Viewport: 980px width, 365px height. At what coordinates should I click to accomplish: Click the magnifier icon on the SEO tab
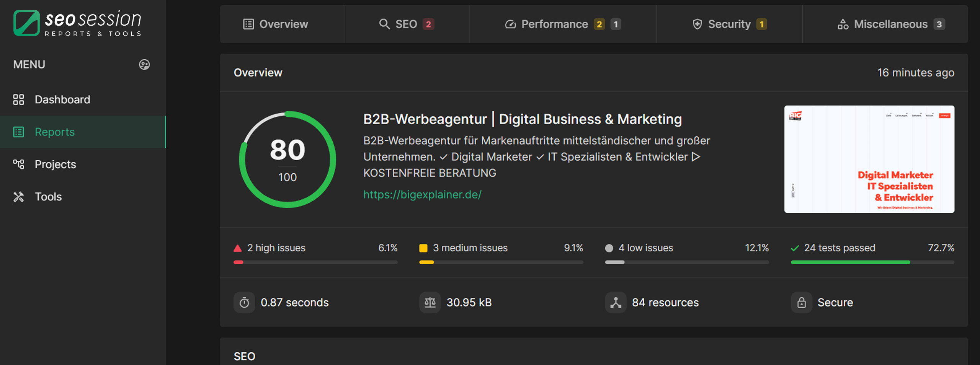[x=384, y=24]
